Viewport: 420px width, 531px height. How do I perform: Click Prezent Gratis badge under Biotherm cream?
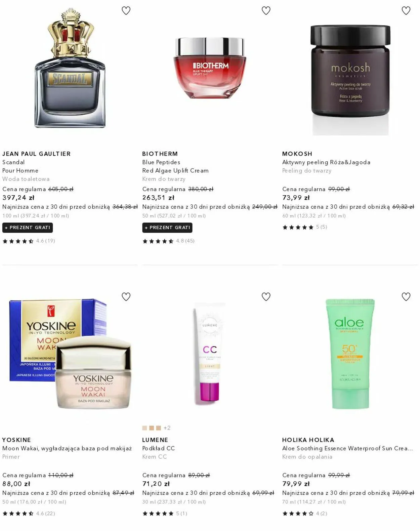click(x=167, y=228)
